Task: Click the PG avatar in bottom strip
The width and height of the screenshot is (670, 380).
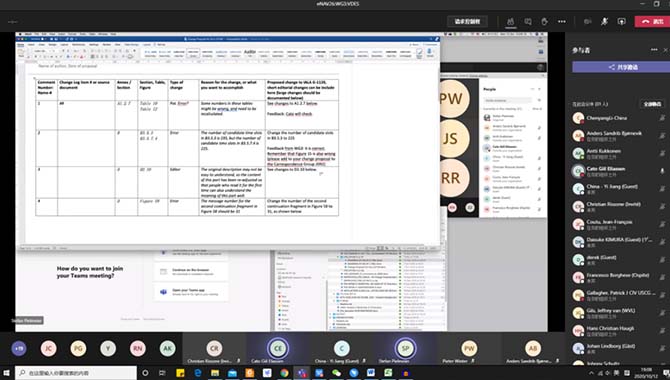Action: pyautogui.click(x=78, y=349)
